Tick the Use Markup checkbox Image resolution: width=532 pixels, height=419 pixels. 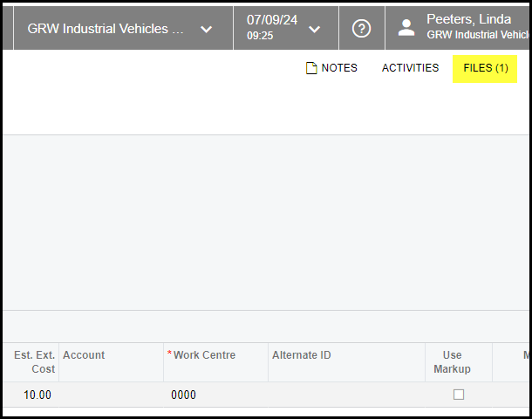click(x=459, y=395)
